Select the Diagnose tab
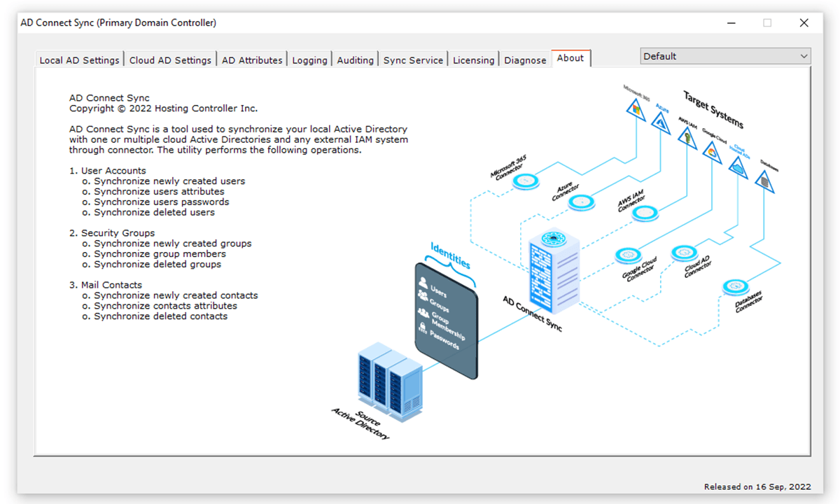This screenshot has height=504, width=840. [525, 60]
